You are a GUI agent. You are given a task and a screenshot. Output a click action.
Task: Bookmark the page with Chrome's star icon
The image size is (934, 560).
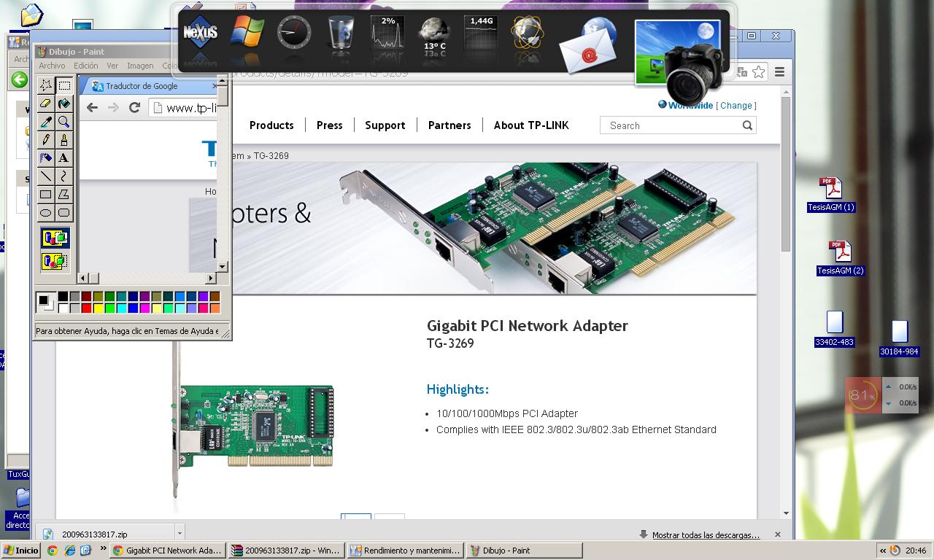(759, 71)
